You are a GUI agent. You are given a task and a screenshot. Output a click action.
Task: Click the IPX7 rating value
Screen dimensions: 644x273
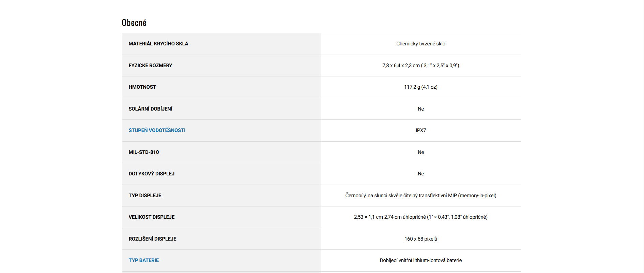point(420,130)
